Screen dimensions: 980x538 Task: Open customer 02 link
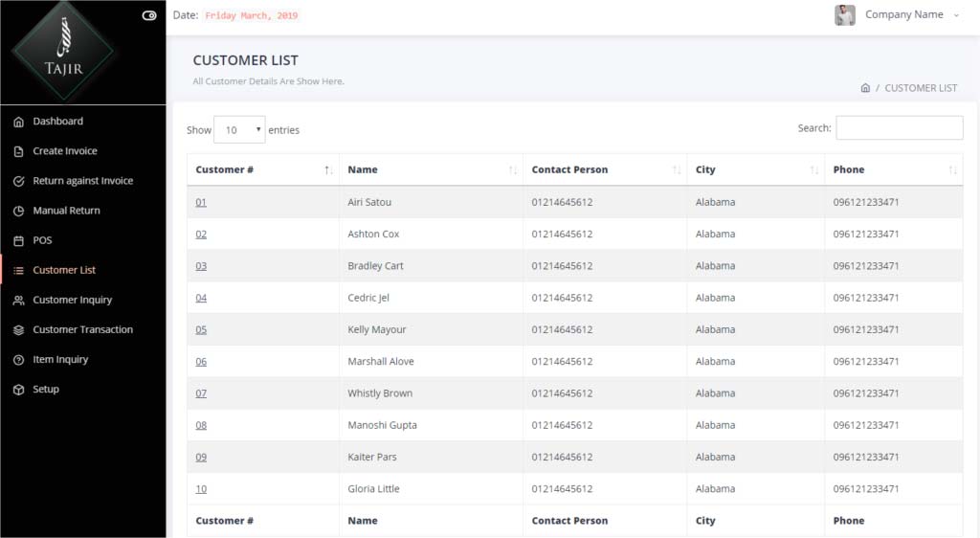(x=201, y=234)
